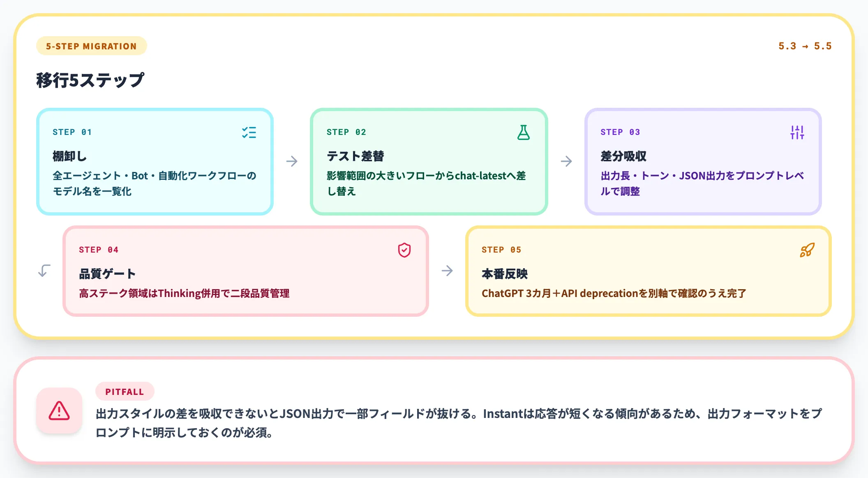This screenshot has height=478, width=868.
Task: Click the checklist icon in STEP 01 card
Action: 249,132
